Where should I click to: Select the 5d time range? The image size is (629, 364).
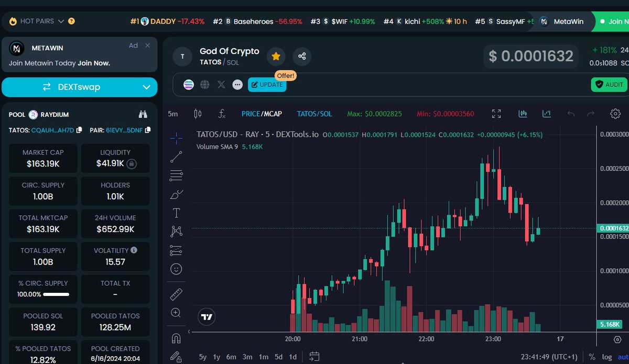[x=279, y=357]
